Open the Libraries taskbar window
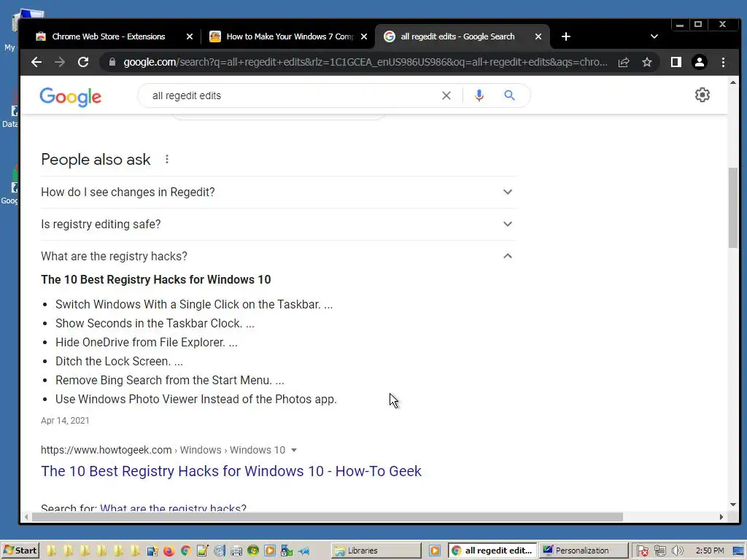 pos(376,551)
